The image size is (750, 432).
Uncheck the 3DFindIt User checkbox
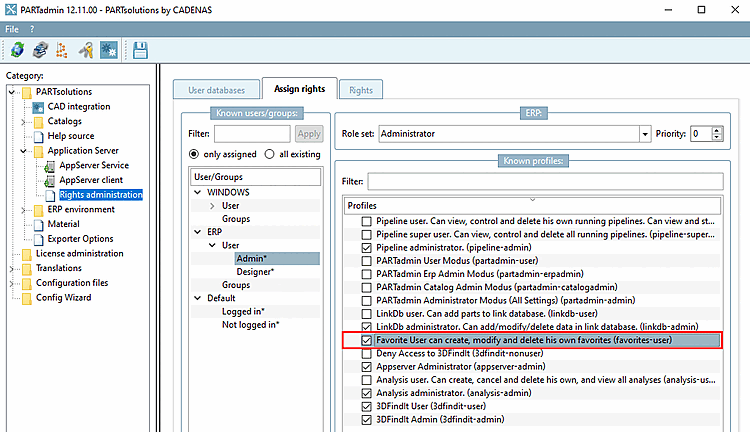[366, 407]
